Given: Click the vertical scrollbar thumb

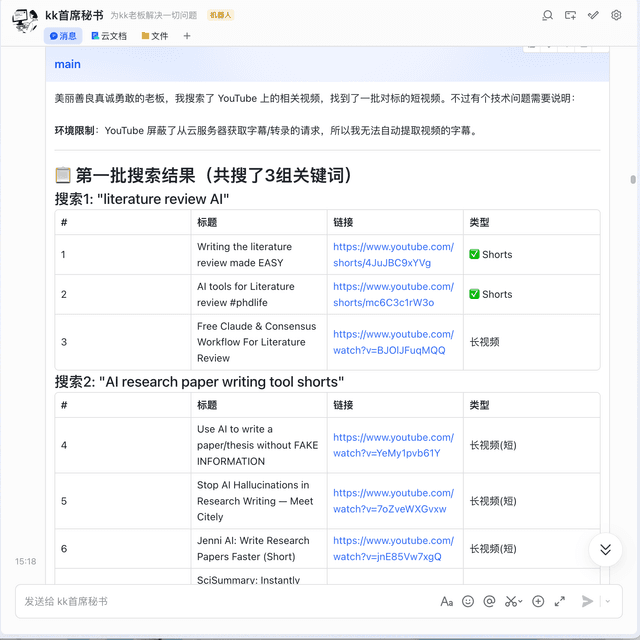Looking at the screenshot, I should tap(633, 180).
